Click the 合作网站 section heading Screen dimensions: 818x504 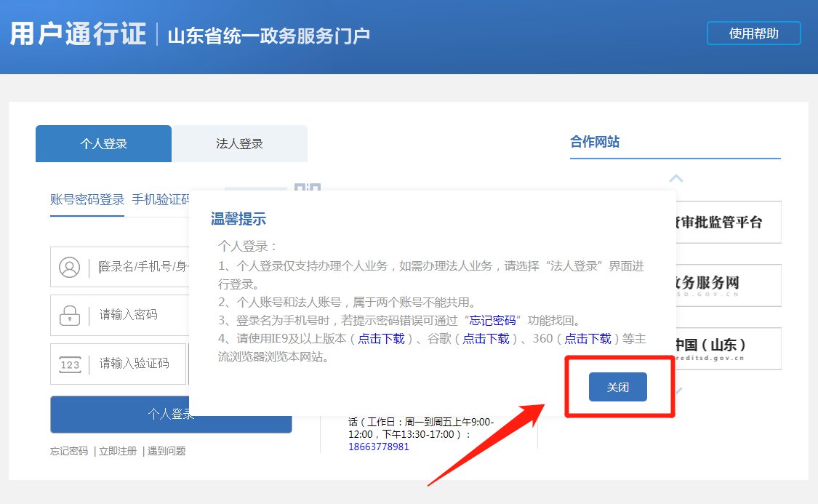(595, 142)
